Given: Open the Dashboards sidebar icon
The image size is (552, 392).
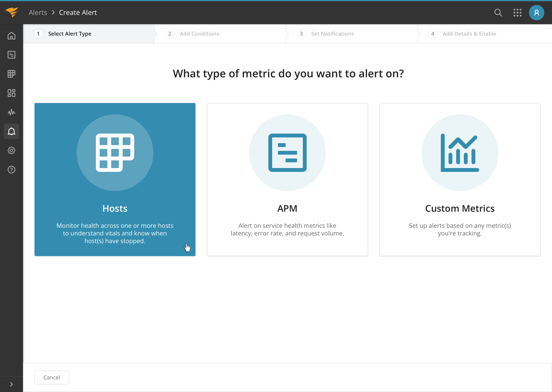Looking at the screenshot, I should click(x=11, y=93).
